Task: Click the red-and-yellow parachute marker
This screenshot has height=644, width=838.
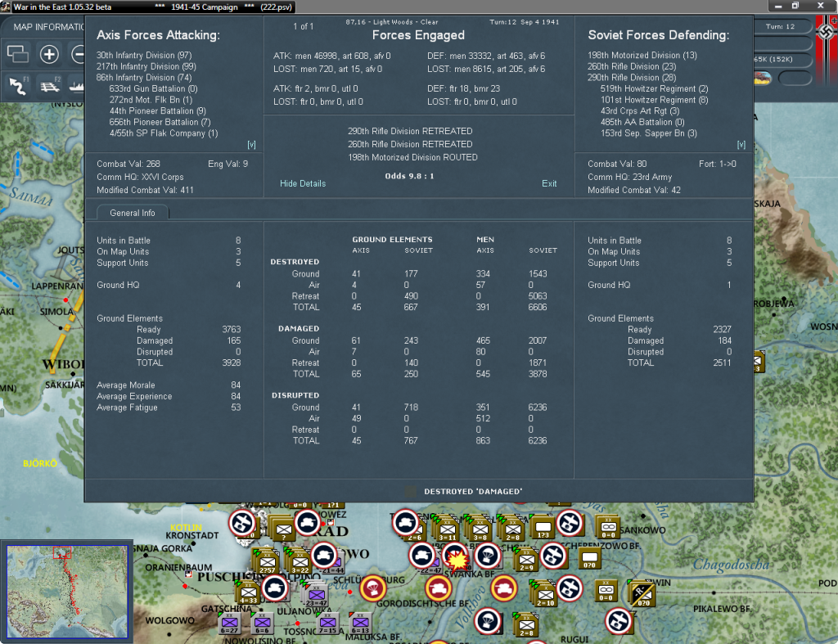Action: pyautogui.click(x=372, y=588)
